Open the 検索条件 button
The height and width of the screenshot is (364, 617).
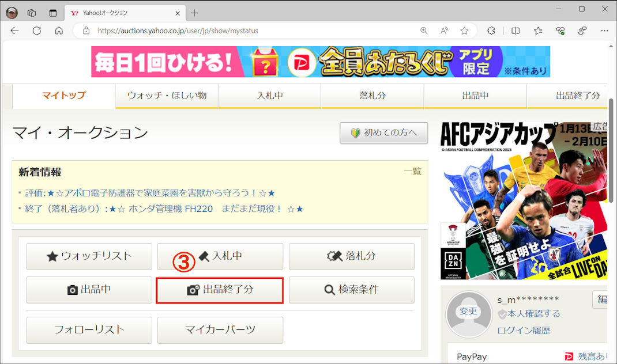pos(351,290)
